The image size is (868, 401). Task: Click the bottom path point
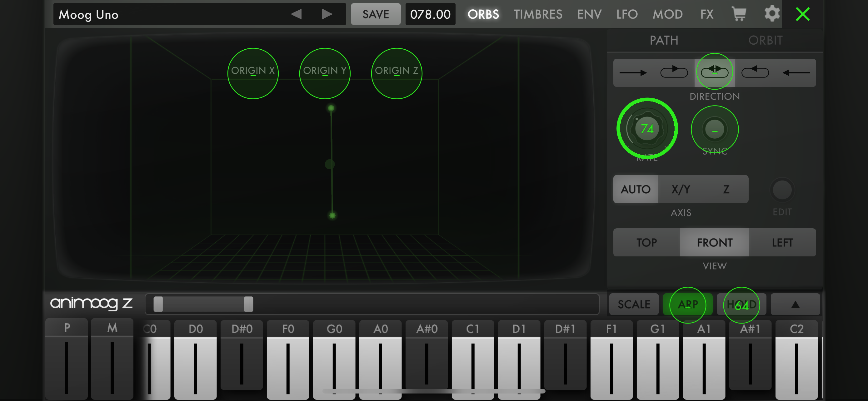(x=332, y=215)
